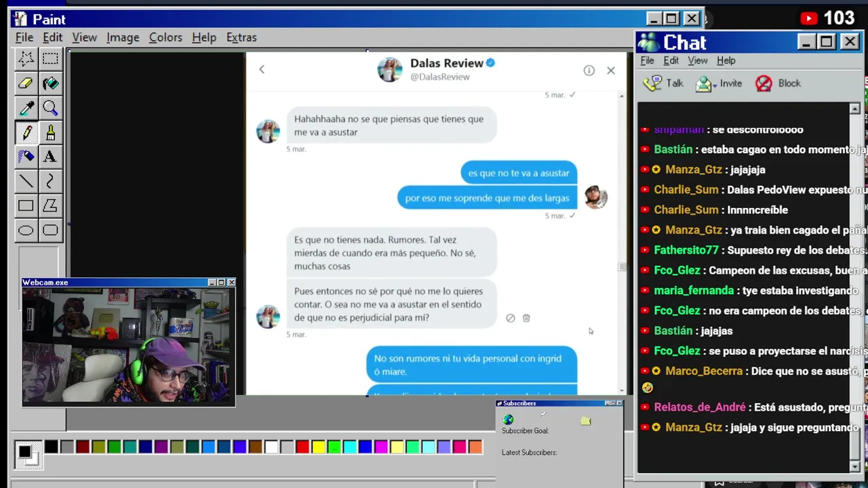Open the Chat window Edit menu
This screenshot has height=488, width=868.
click(671, 60)
